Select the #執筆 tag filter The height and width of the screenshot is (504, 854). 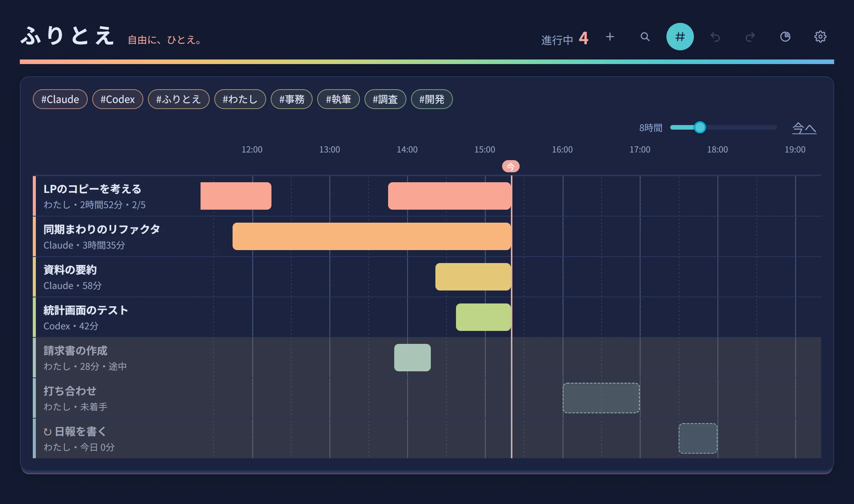(339, 99)
